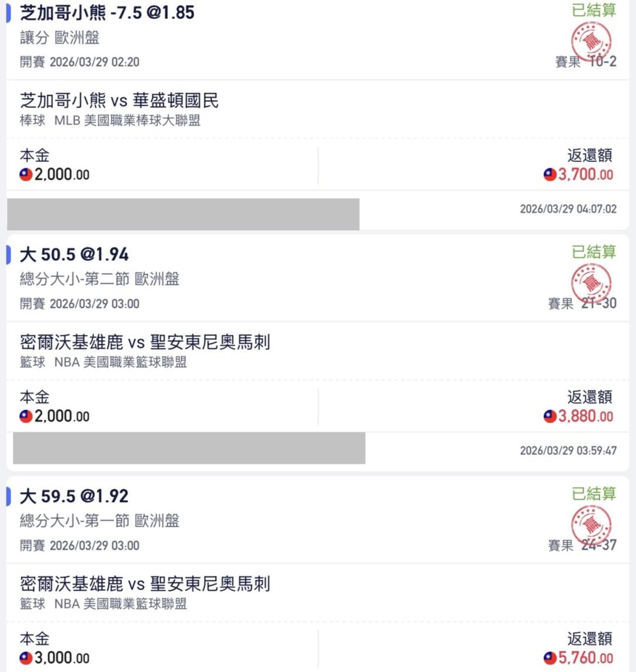The image size is (636, 672).
Task: Click Taiwan flag beside 5,760.00 payout
Action: pyautogui.click(x=550, y=658)
